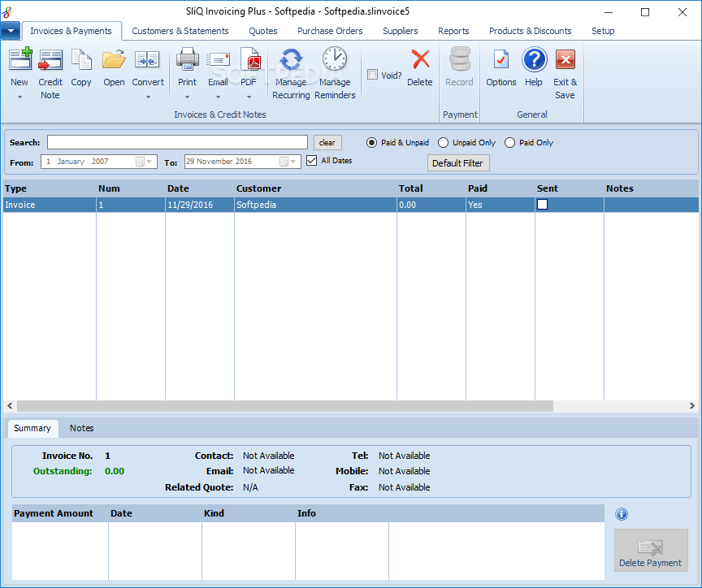This screenshot has height=588, width=702.
Task: Switch to Customers & Statements tab
Action: [x=180, y=31]
